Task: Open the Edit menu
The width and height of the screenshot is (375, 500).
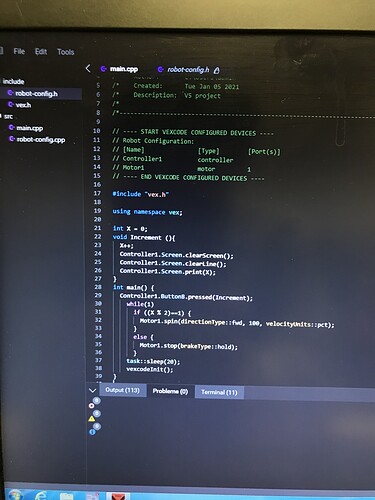Action: pos(41,52)
